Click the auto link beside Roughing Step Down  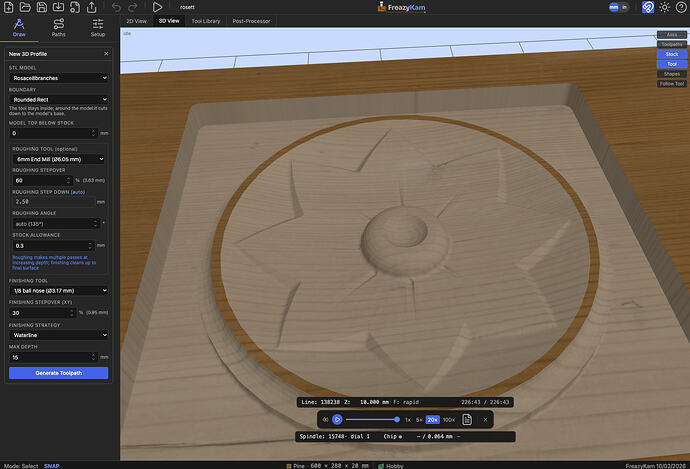[78, 192]
